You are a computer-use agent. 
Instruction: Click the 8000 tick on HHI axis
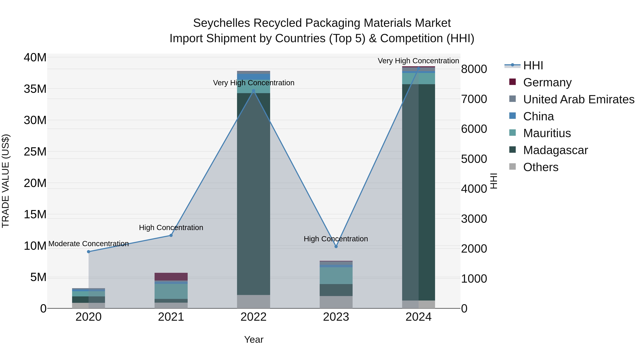pyautogui.click(x=474, y=69)
